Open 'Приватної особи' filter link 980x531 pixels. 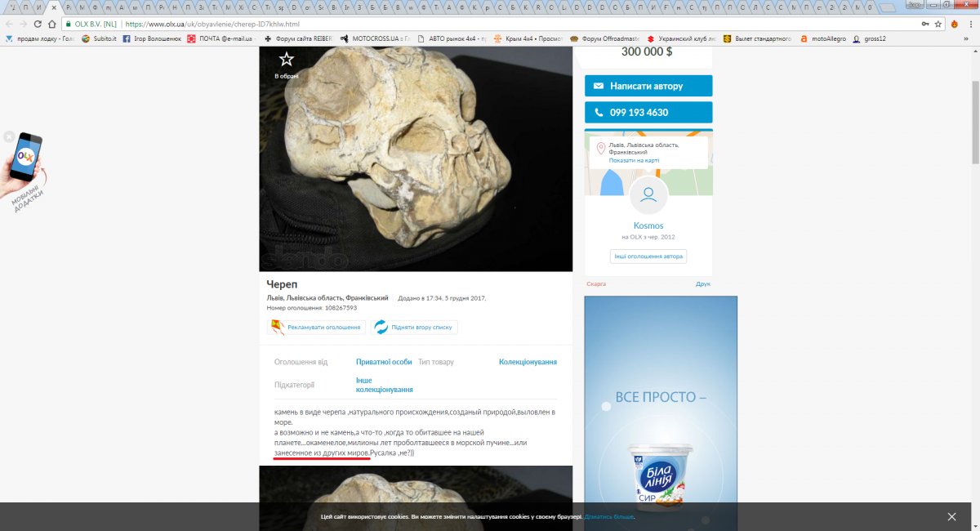coord(384,362)
